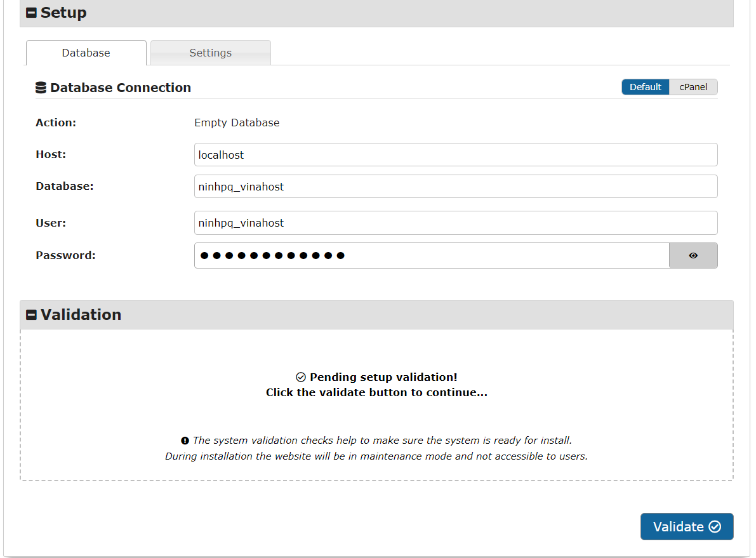Choose the Default connection mode
The width and height of the screenshot is (756, 558).
(x=645, y=87)
